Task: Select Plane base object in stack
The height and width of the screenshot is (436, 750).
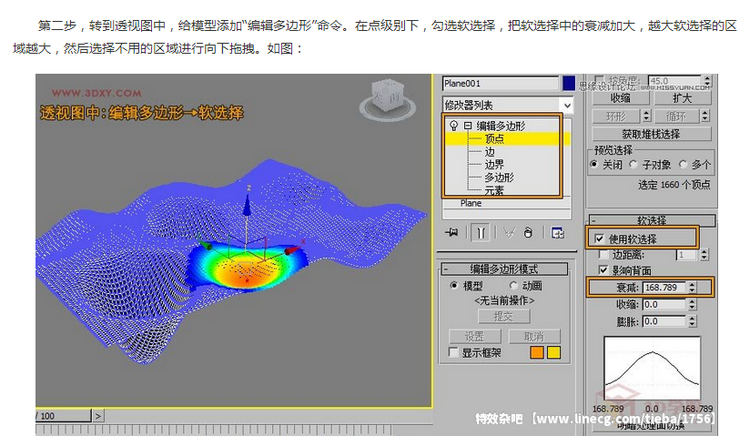Action: tap(471, 203)
